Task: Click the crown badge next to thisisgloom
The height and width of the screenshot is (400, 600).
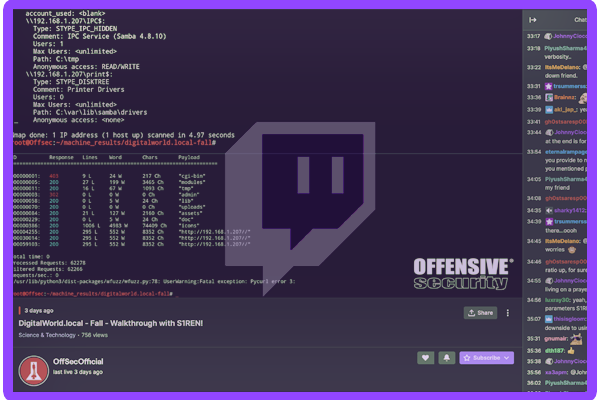Action: 549,319
